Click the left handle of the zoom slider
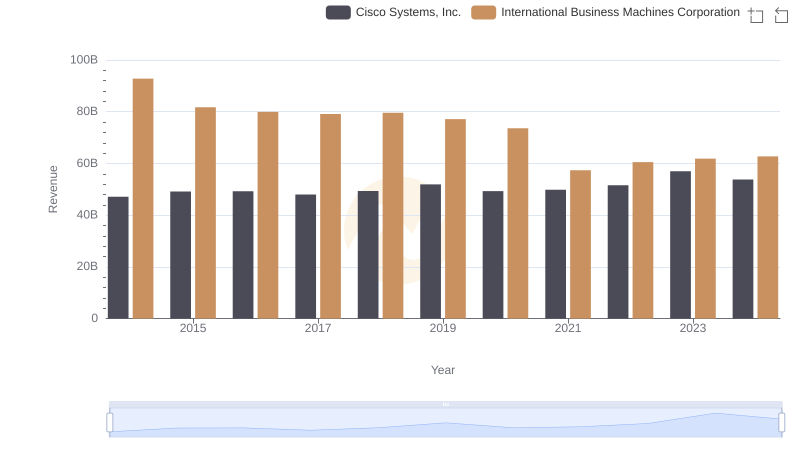 110,423
